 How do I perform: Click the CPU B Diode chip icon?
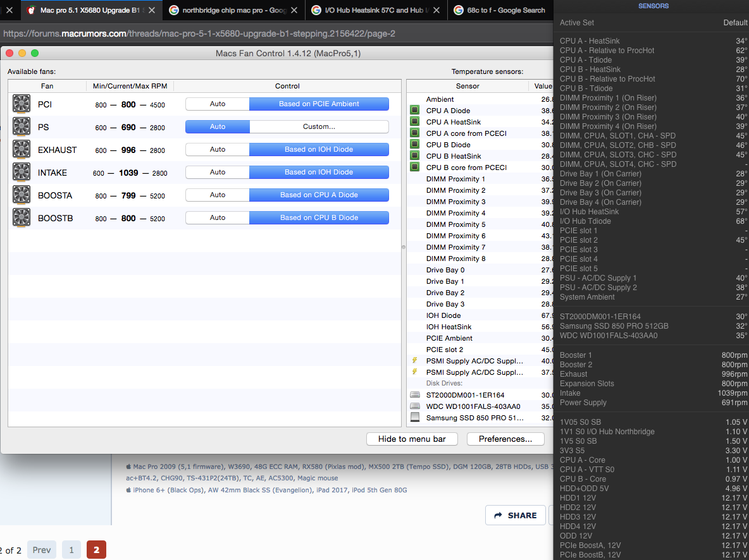(x=414, y=145)
